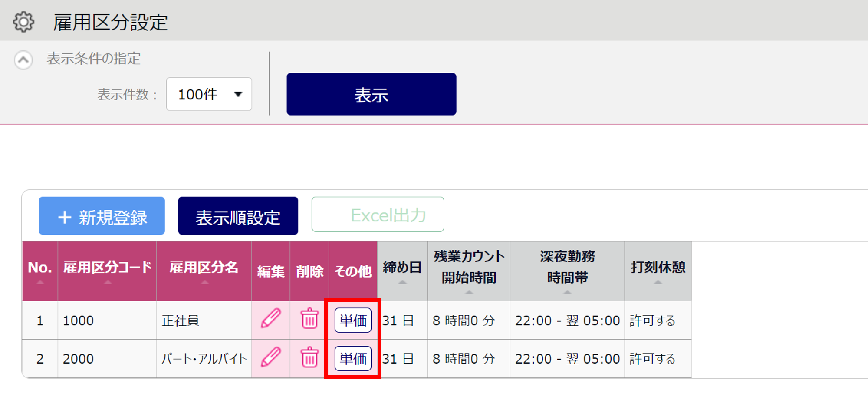Open the 表示件数 100件 dropdown
Viewport: 868px width, 400px height.
pyautogui.click(x=209, y=94)
